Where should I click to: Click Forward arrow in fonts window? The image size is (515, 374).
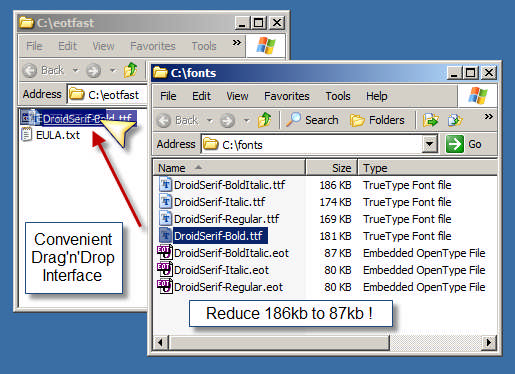coord(228,120)
